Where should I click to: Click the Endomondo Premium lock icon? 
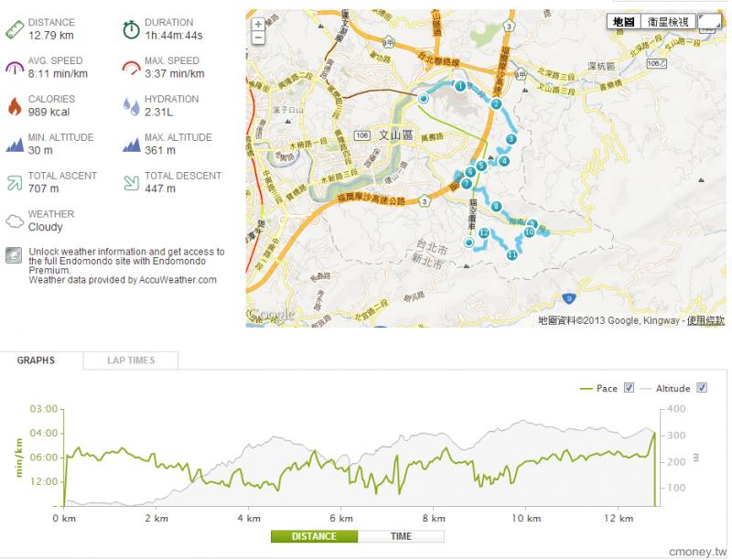coord(14,254)
